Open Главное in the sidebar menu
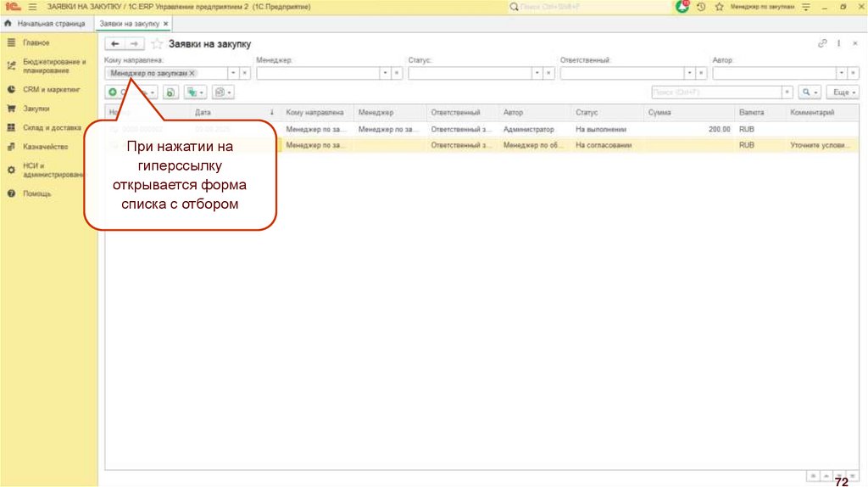This screenshot has width=868, height=487. coord(36,42)
